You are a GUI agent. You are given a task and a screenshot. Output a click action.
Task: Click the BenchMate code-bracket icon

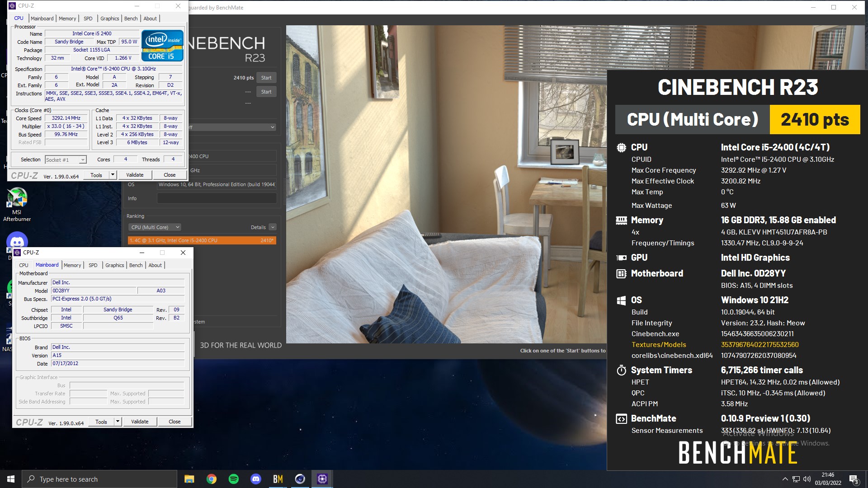click(622, 419)
